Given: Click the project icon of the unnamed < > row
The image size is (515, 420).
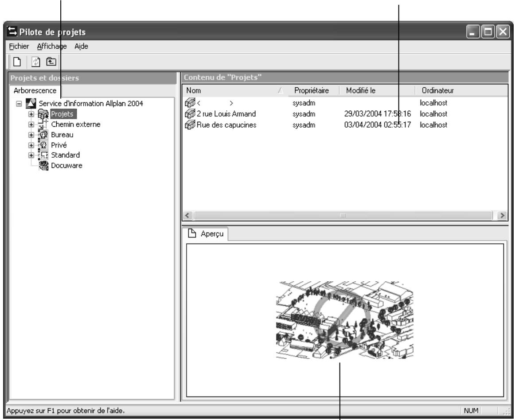Looking at the screenshot, I should click(x=190, y=103).
